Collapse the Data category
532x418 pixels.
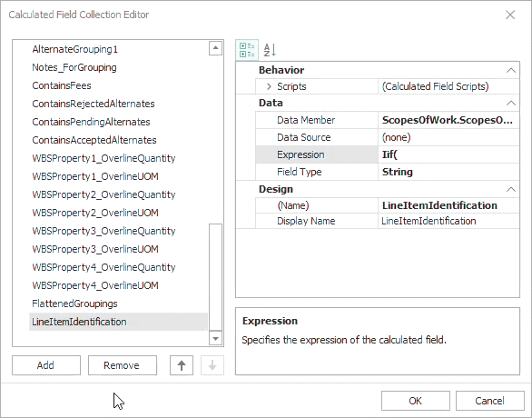click(510, 103)
